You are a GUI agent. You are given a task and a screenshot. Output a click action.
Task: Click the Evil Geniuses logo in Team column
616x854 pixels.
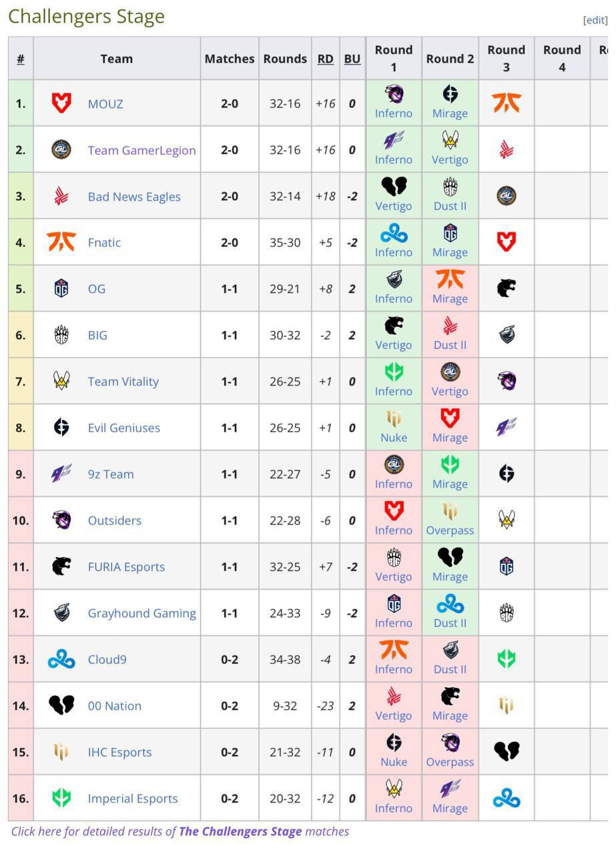(61, 428)
